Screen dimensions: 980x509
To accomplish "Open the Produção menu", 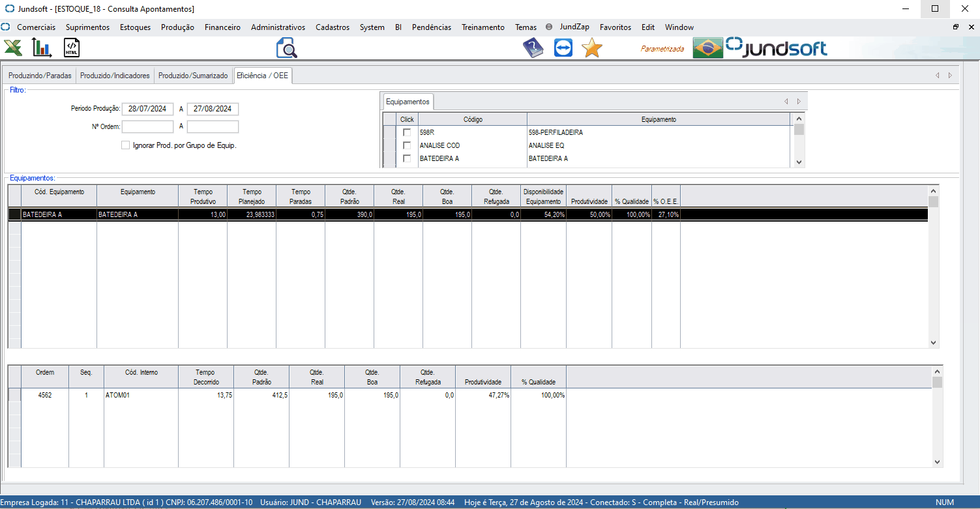I will tap(177, 27).
